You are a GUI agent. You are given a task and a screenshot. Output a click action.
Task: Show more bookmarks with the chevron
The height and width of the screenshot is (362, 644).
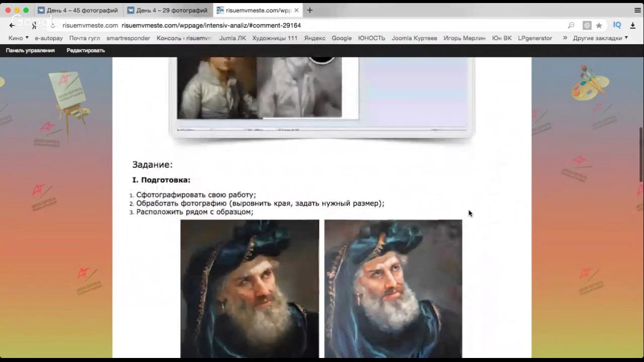(565, 38)
